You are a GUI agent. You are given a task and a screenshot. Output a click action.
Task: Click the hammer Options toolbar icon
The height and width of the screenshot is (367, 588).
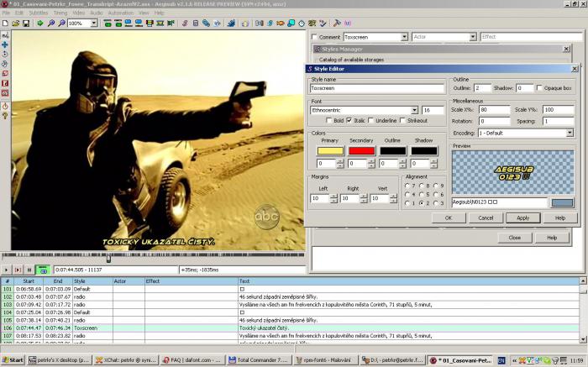337,24
